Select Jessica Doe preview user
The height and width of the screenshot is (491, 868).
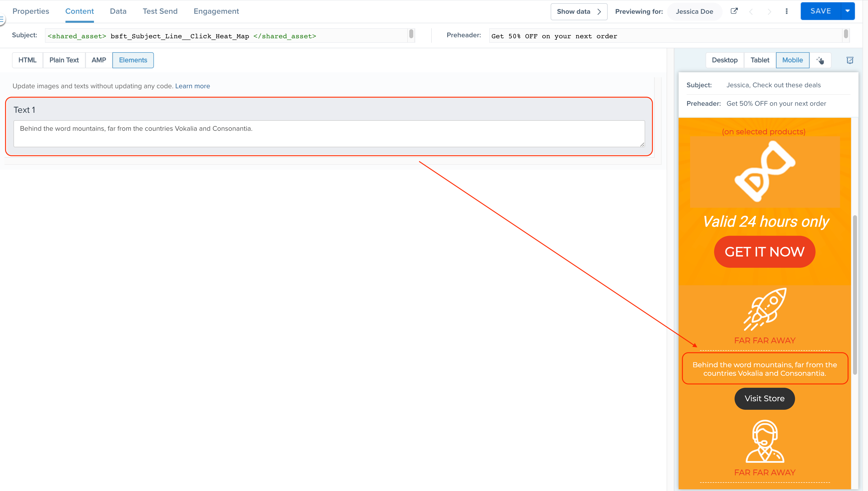[x=694, y=12]
